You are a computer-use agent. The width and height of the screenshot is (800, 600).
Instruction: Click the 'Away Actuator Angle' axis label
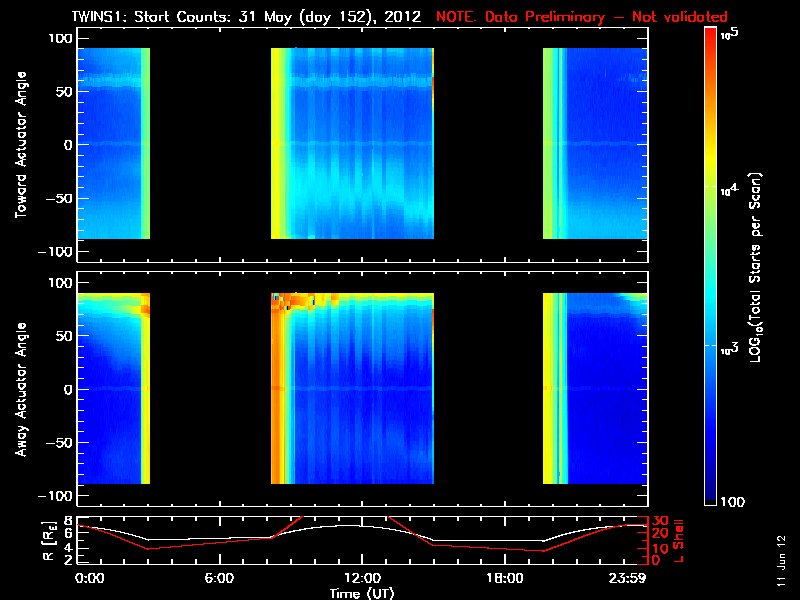21,389
